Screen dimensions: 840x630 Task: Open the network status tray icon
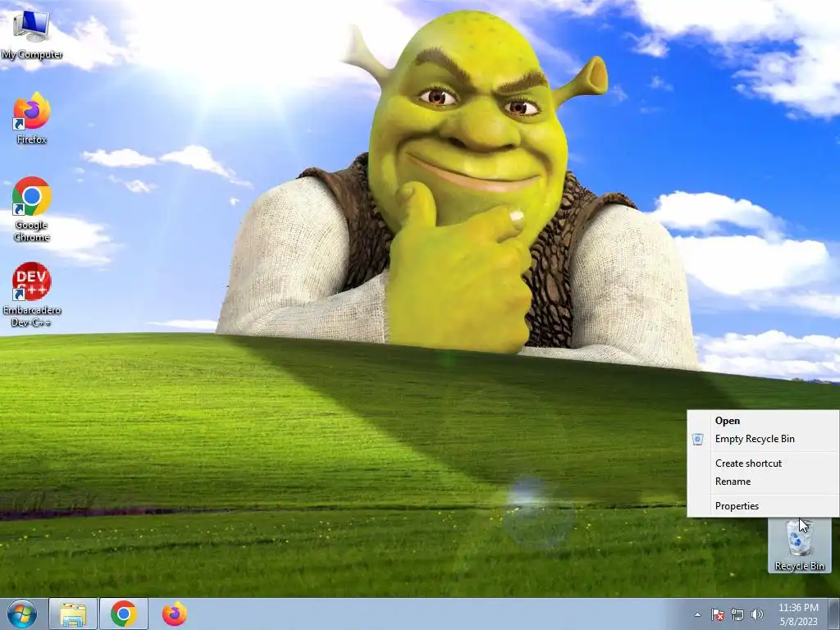pyautogui.click(x=737, y=614)
